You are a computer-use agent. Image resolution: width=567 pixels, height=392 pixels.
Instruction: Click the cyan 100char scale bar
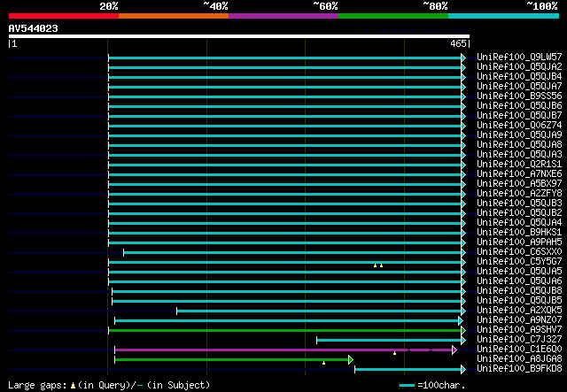(x=407, y=386)
